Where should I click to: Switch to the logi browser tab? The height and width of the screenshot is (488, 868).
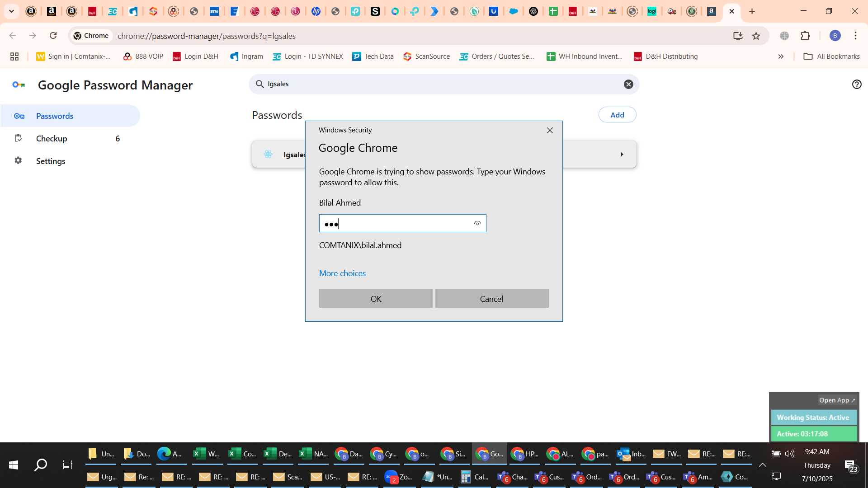coord(652,11)
